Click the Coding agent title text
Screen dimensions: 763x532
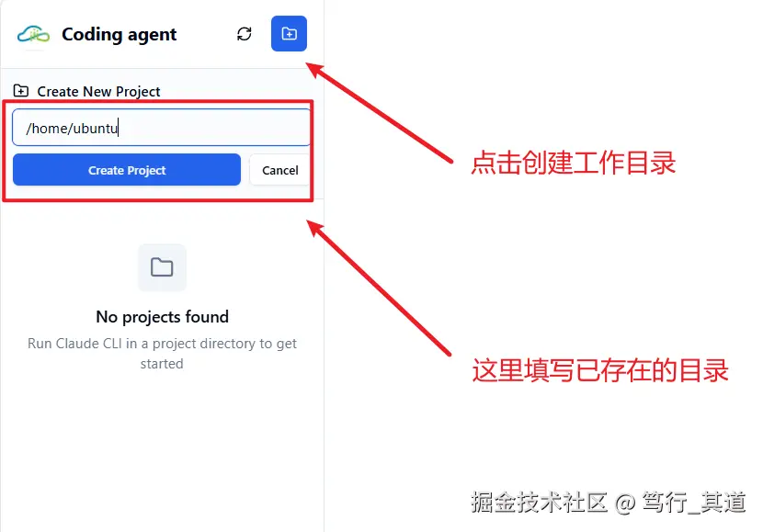(x=120, y=35)
